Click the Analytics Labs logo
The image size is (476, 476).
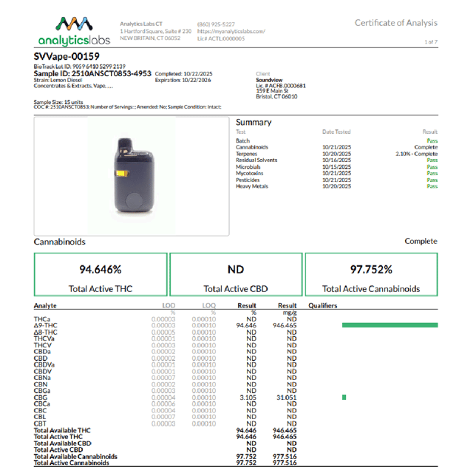(x=74, y=32)
